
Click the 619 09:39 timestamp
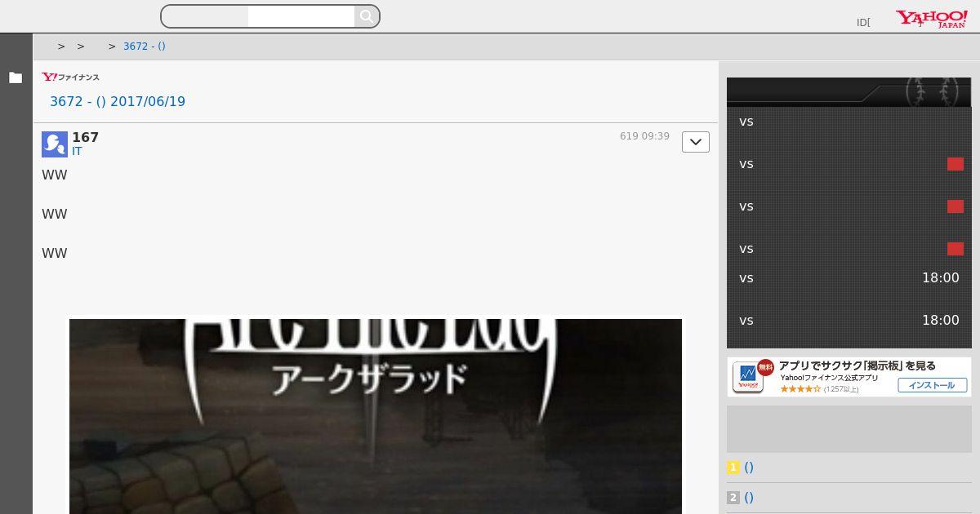644,136
